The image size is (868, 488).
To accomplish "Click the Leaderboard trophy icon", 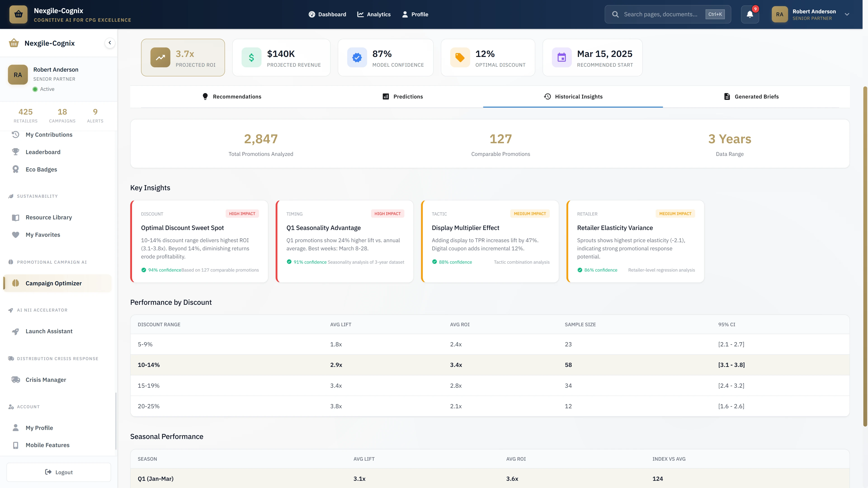I will click(16, 152).
